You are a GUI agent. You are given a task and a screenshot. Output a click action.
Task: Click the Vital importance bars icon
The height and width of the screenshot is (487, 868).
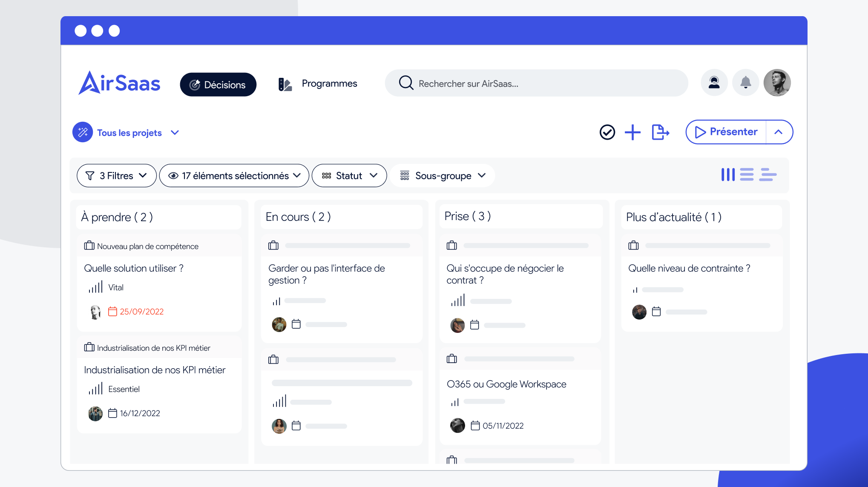95,287
